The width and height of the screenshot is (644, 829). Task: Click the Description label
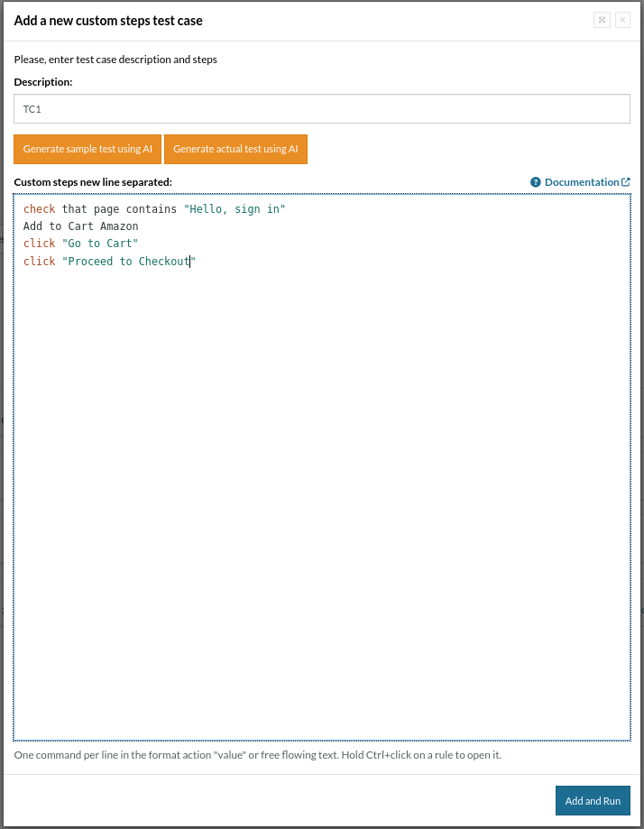point(43,82)
